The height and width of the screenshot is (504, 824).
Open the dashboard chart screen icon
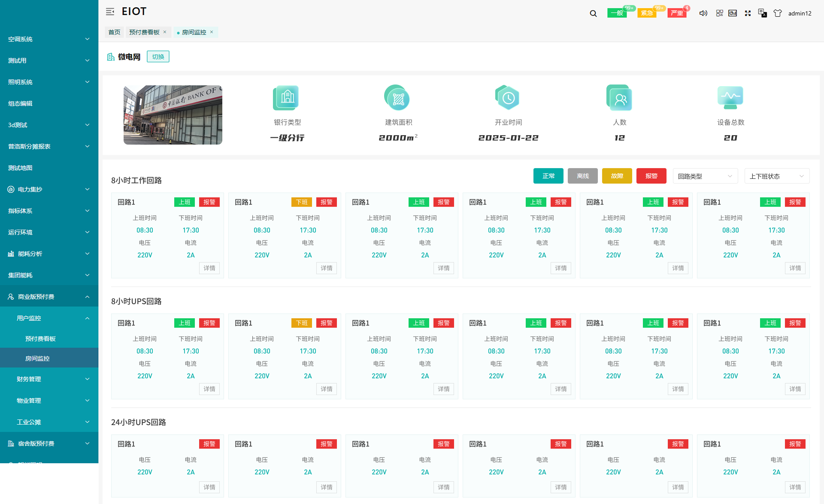[733, 13]
